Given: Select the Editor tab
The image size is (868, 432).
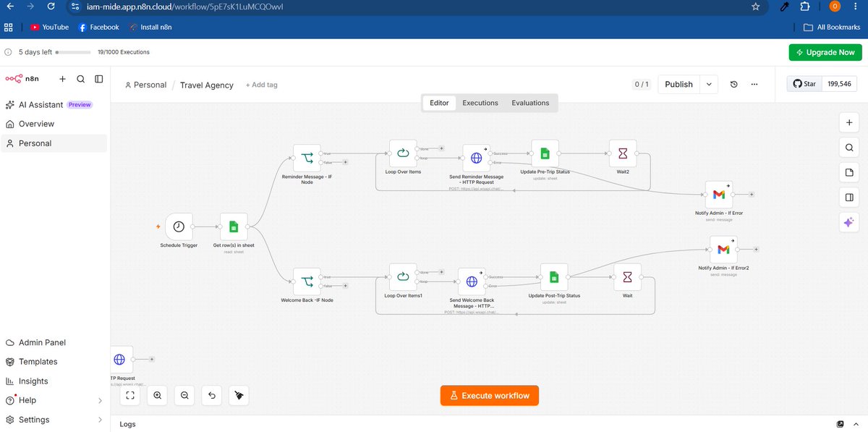Looking at the screenshot, I should pos(439,103).
